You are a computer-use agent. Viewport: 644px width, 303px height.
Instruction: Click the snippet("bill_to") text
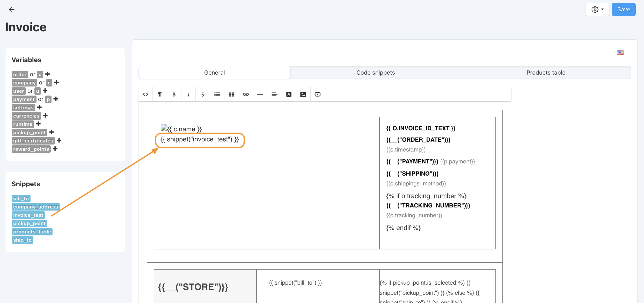point(295,283)
